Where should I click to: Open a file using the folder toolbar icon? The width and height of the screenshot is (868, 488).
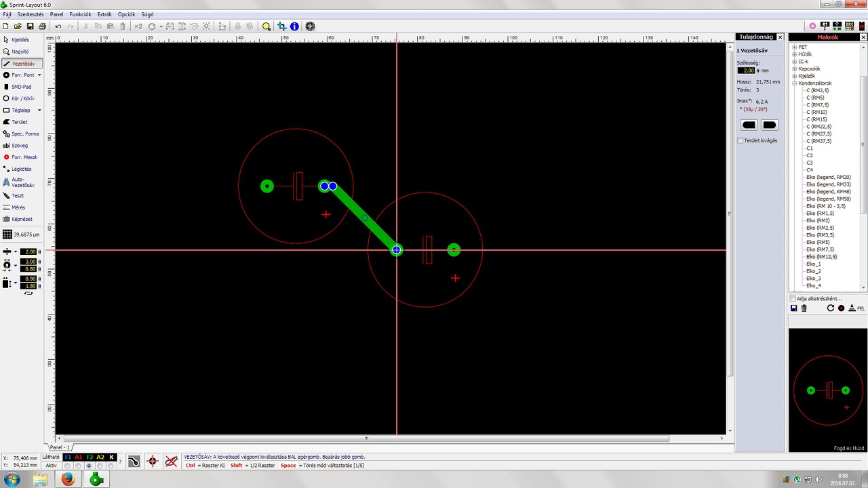point(18,26)
